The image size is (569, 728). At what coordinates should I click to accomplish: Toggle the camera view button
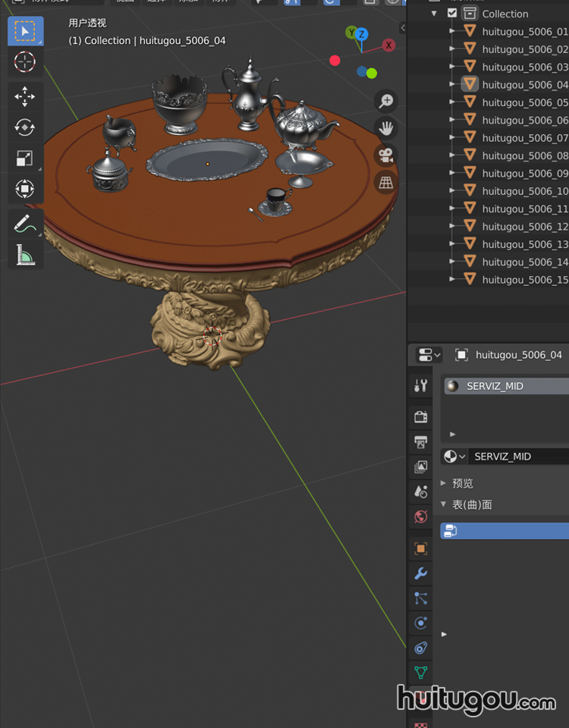pyautogui.click(x=386, y=155)
